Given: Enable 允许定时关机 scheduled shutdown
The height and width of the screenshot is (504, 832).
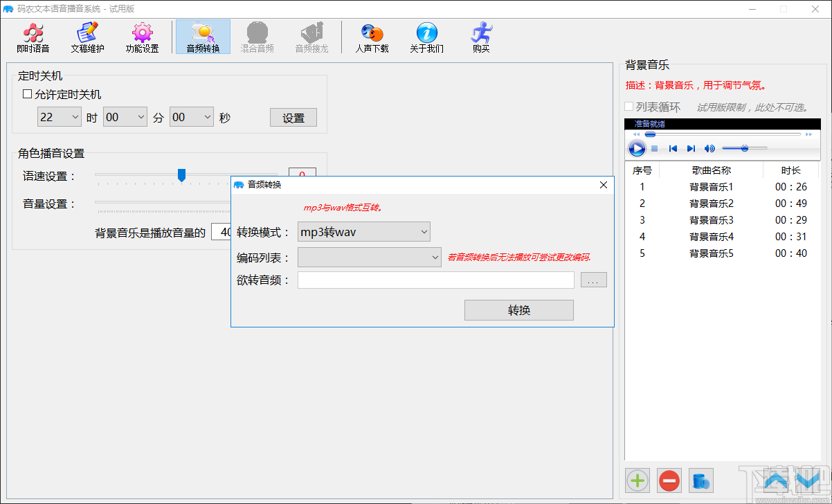Looking at the screenshot, I should tap(26, 94).
